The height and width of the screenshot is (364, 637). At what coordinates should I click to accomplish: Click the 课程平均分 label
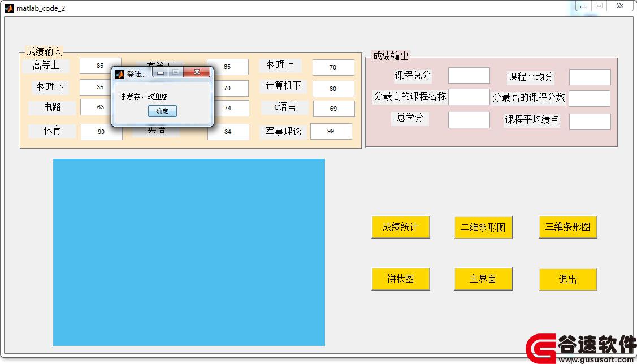(x=531, y=77)
